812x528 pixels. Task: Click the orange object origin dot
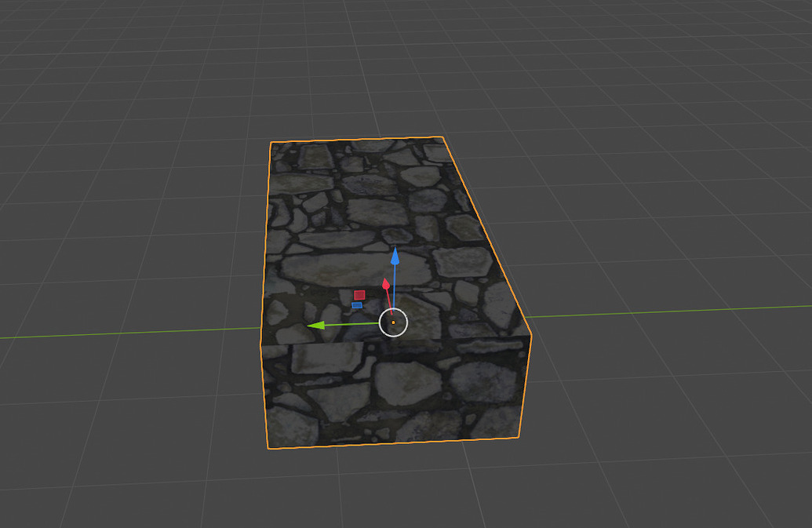[x=393, y=322]
